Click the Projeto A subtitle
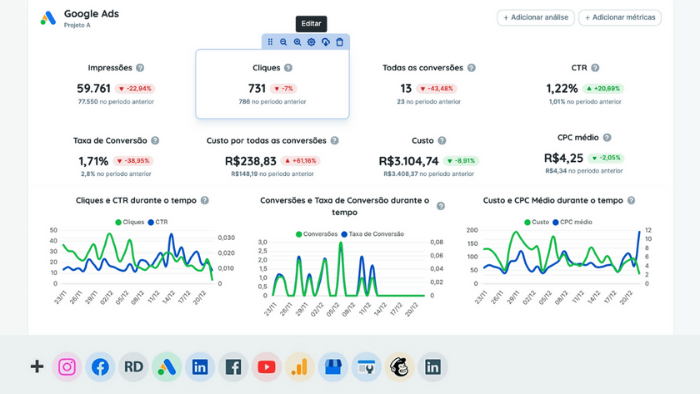 pyautogui.click(x=77, y=25)
